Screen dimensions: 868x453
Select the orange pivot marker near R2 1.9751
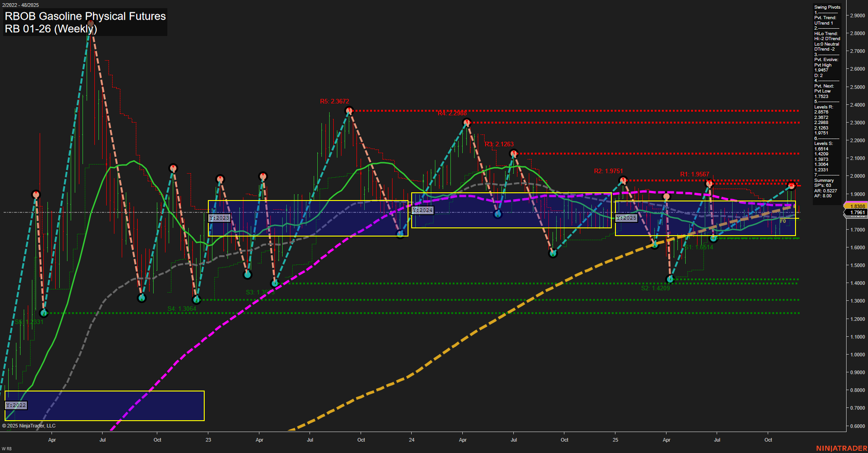point(622,180)
